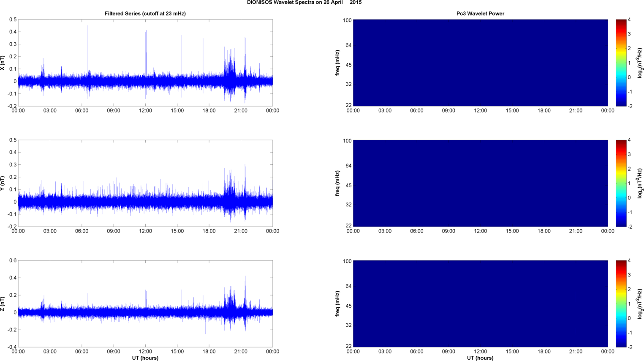
Task: Pick the middle panel's colorbar scale
Action: click(621, 183)
